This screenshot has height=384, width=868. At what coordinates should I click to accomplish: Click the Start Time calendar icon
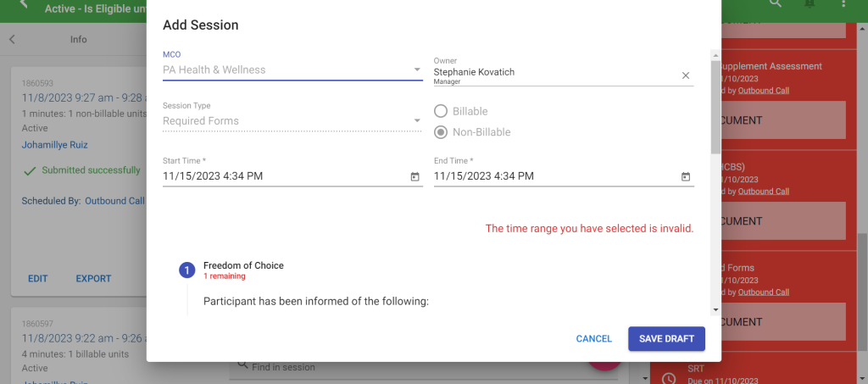415,176
